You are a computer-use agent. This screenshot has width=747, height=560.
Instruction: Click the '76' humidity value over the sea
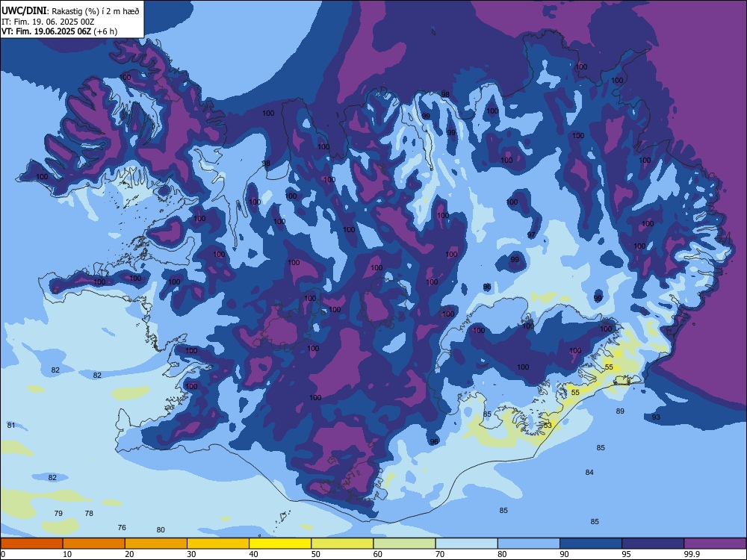tap(122, 528)
